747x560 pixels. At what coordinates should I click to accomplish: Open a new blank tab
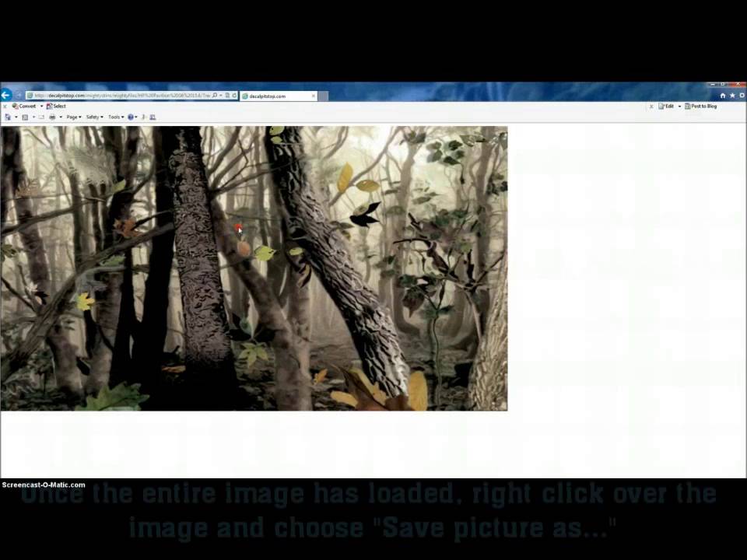pyautogui.click(x=323, y=96)
